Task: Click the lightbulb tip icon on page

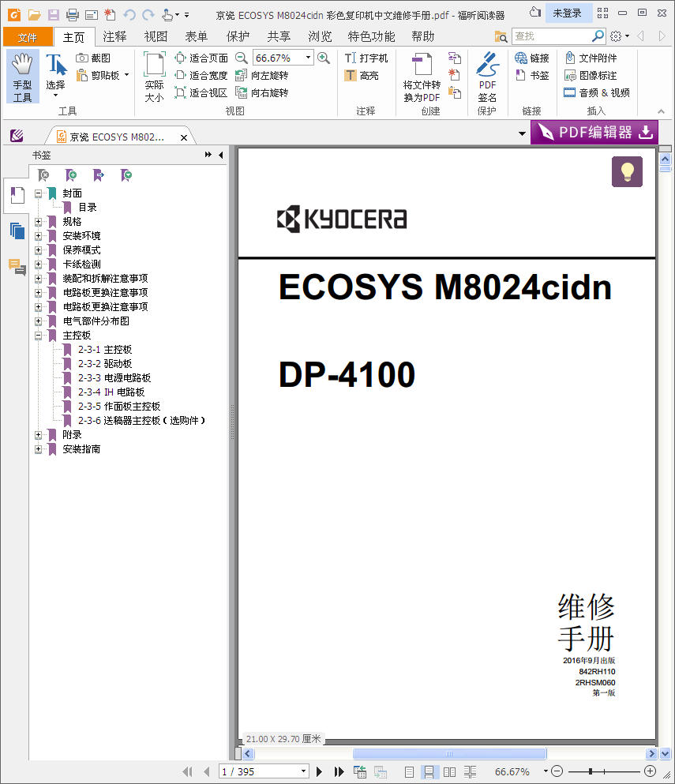Action: click(627, 171)
